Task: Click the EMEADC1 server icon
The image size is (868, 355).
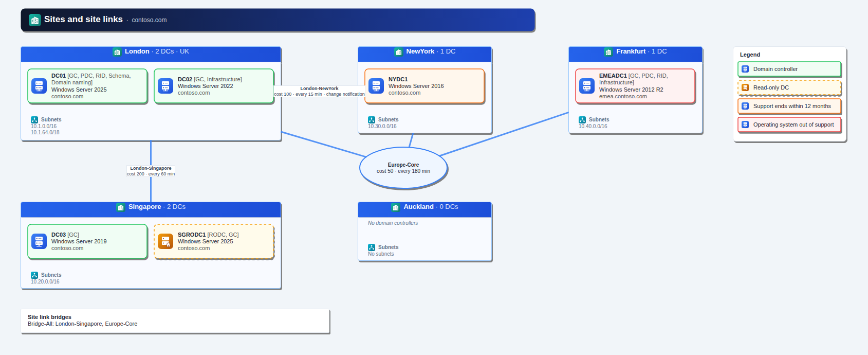Action: 587,86
